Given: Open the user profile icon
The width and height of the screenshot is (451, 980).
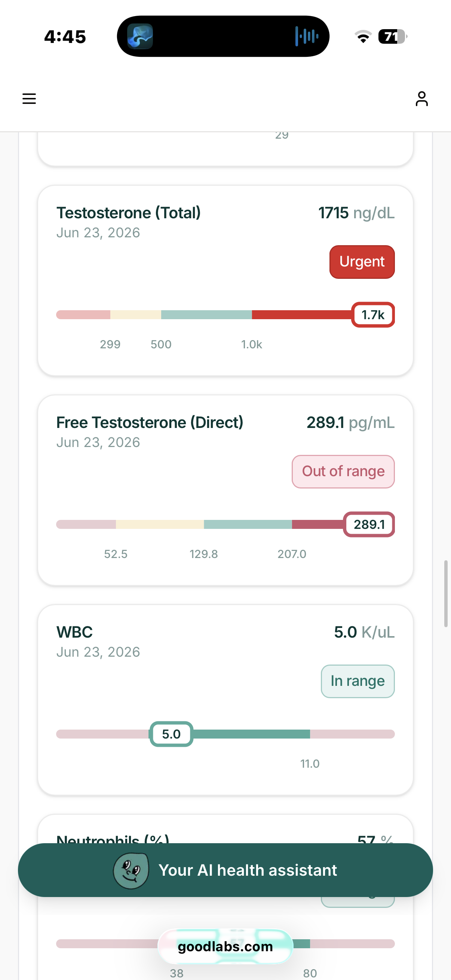Looking at the screenshot, I should pos(421,99).
